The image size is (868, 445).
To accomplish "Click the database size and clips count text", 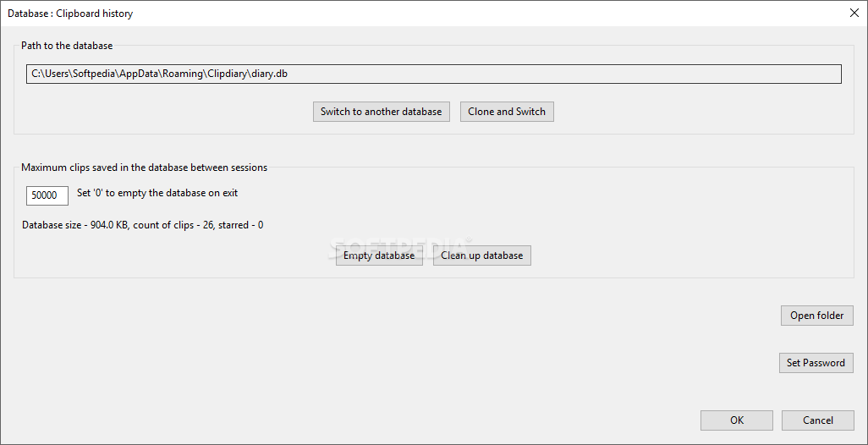I will click(x=143, y=225).
